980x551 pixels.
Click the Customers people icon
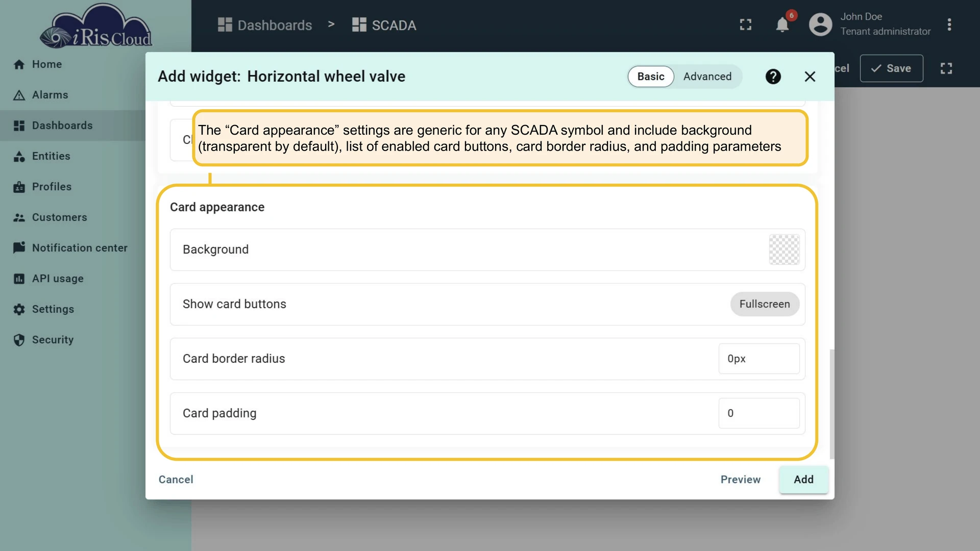(x=19, y=217)
